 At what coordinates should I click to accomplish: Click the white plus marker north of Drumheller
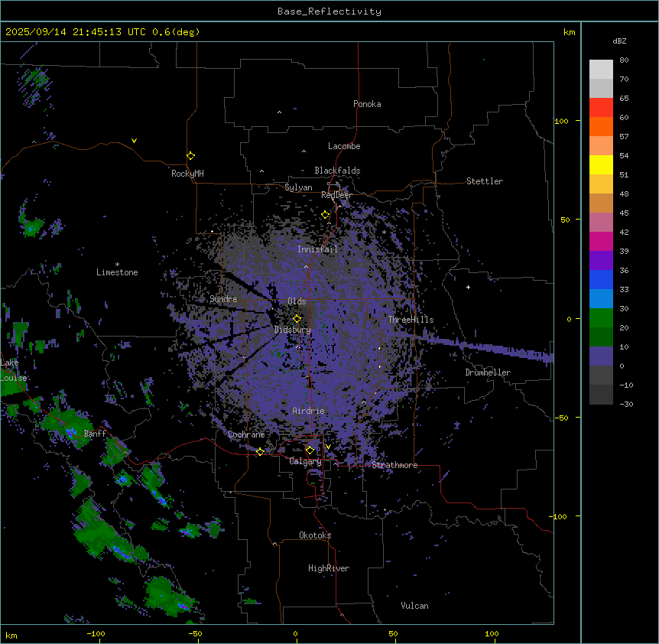(x=468, y=287)
